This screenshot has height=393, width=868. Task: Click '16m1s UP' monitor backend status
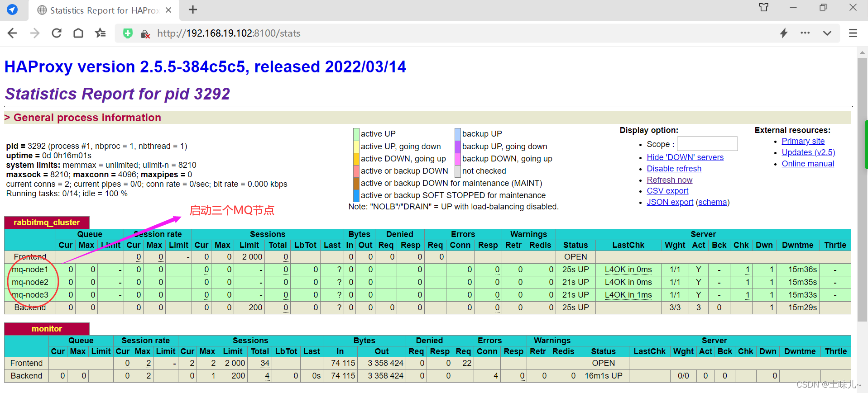click(604, 376)
